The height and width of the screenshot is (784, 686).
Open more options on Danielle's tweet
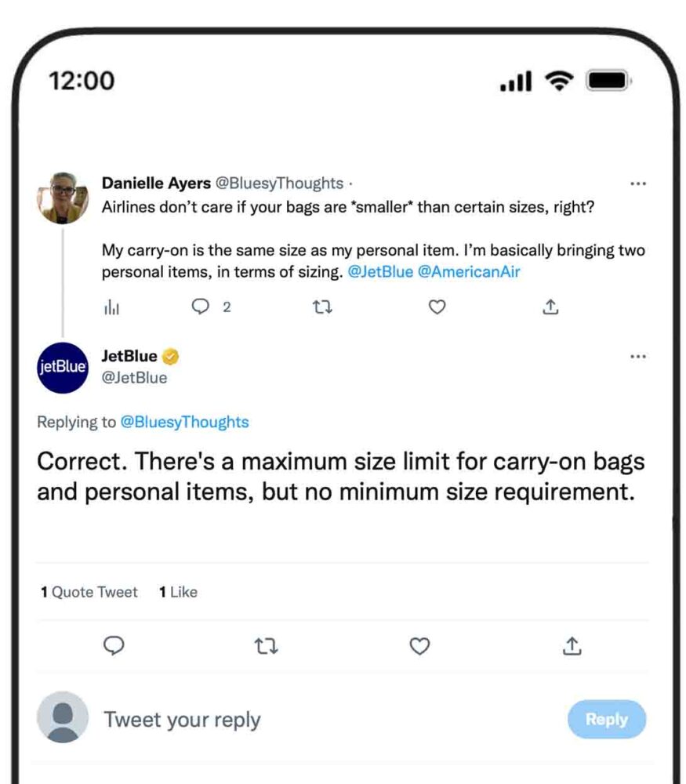638,182
